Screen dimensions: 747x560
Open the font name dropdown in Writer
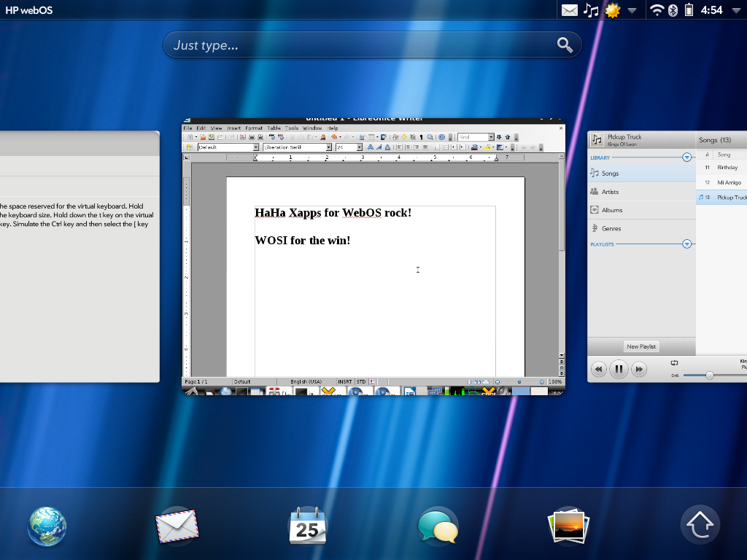[x=328, y=147]
